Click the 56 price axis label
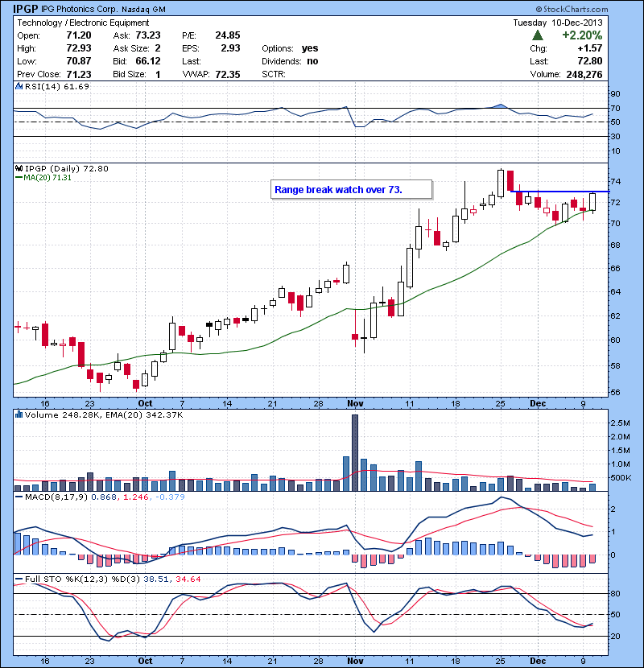The height and width of the screenshot is (668, 644). [x=615, y=393]
